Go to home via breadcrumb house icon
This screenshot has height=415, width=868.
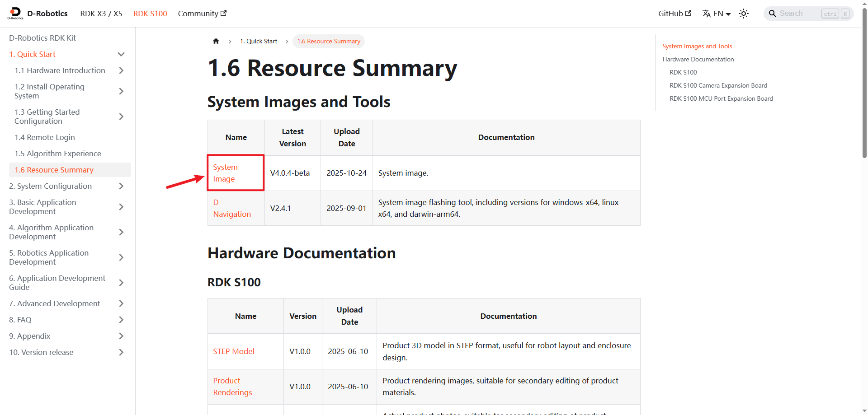coord(216,41)
